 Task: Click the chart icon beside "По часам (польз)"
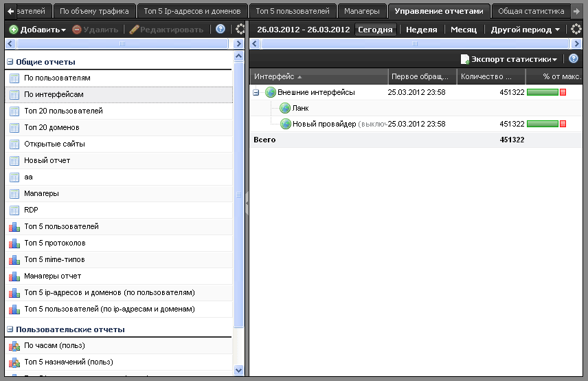click(14, 346)
